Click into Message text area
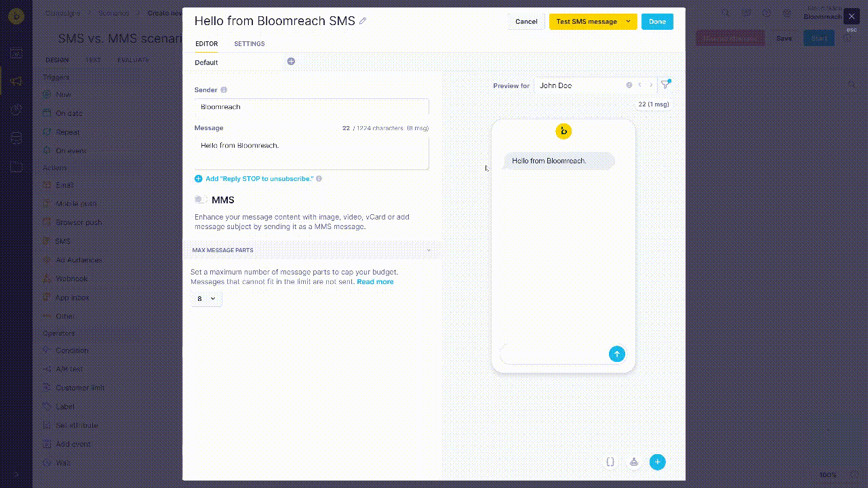This screenshot has height=488, width=868. (311, 153)
